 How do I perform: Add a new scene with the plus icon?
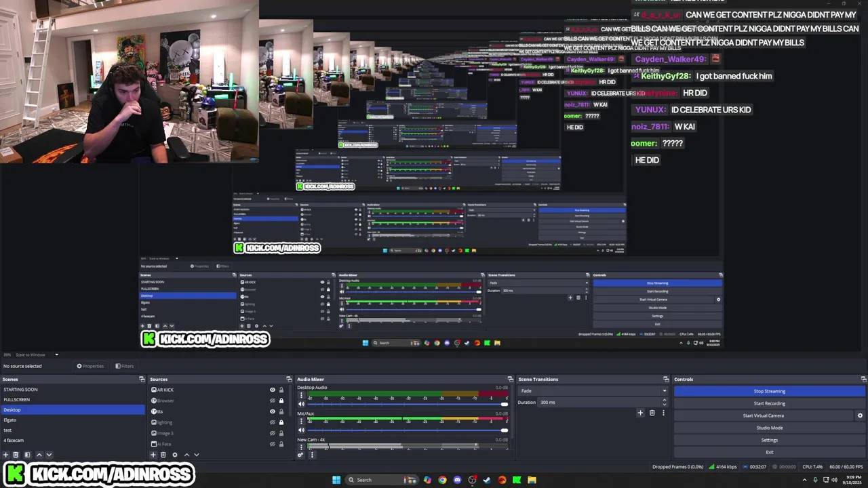click(5, 455)
